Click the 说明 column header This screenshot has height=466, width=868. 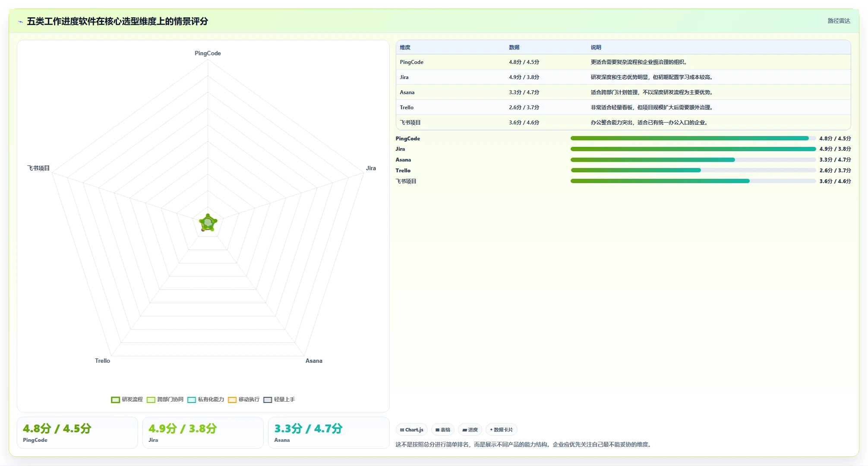[x=596, y=48]
